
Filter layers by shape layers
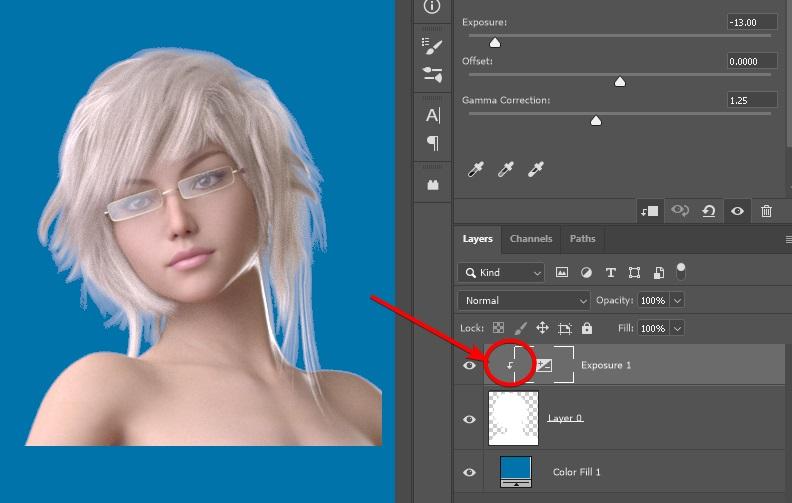click(634, 273)
